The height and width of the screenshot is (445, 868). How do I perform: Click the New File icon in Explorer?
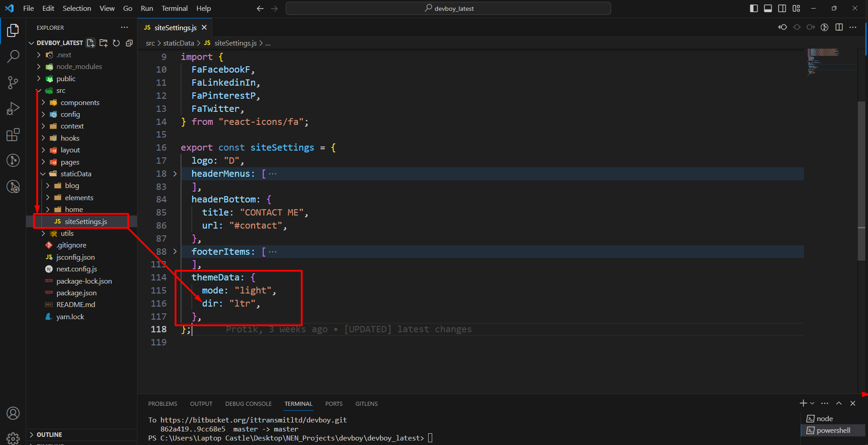[x=91, y=43]
